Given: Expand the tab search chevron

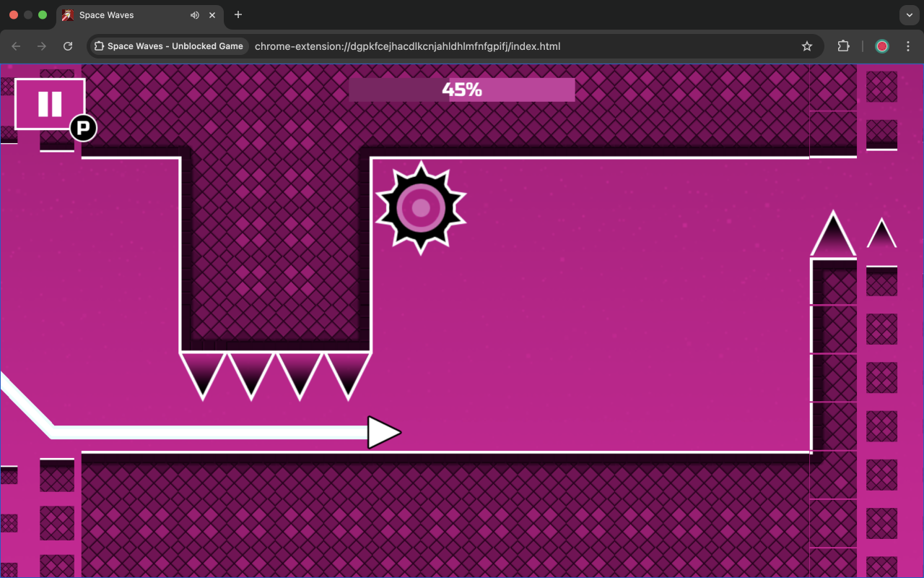Looking at the screenshot, I should coord(908,15).
